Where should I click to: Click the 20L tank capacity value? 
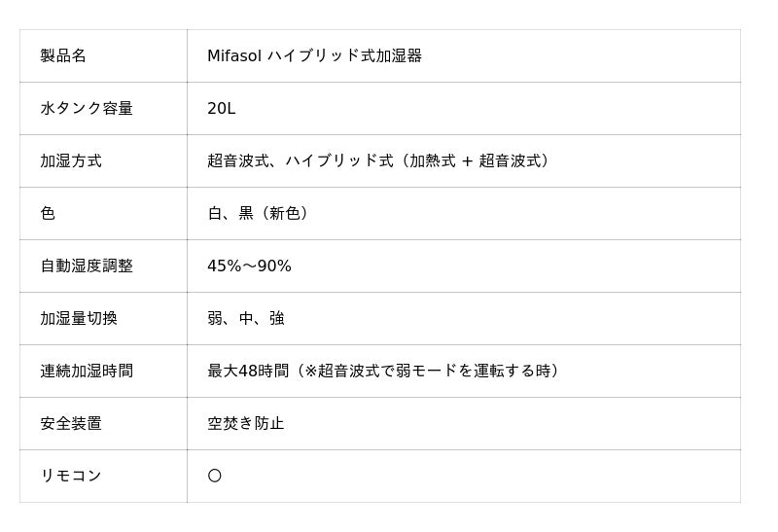[x=221, y=109]
